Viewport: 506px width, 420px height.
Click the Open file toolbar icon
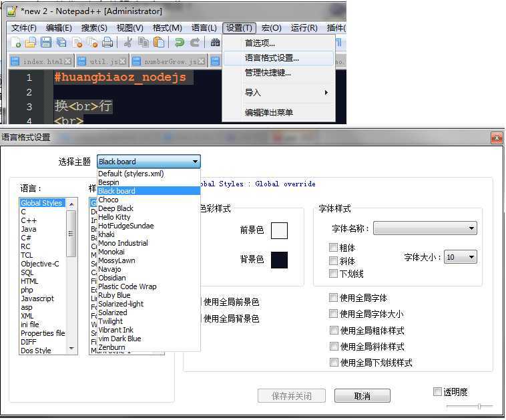pyautogui.click(x=31, y=42)
